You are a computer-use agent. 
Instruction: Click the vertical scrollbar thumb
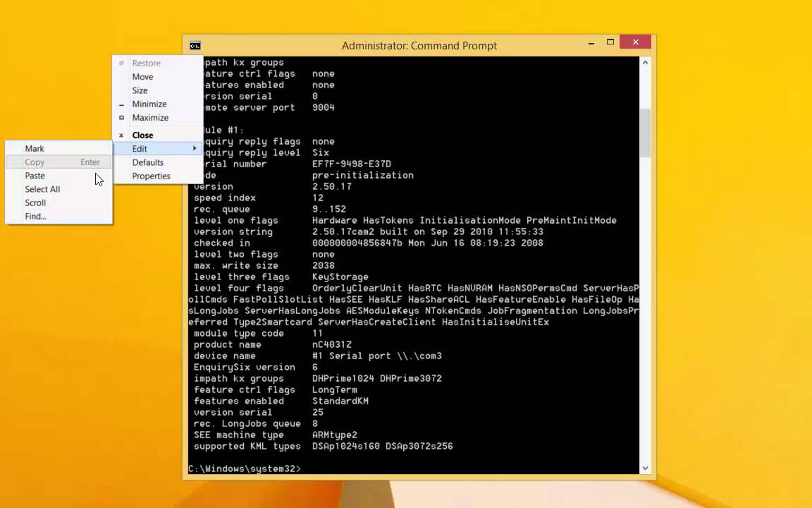645,133
